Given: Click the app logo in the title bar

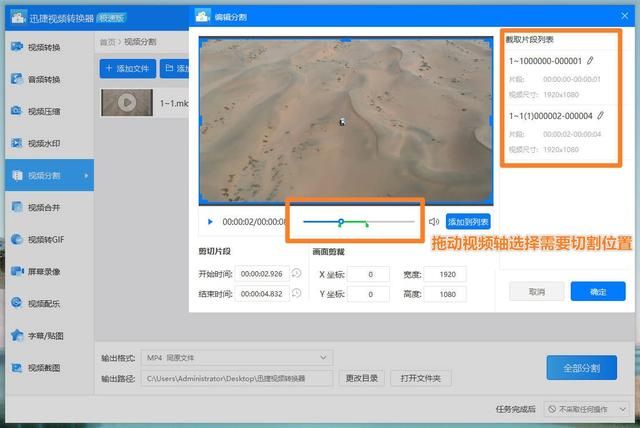Looking at the screenshot, I should click(18, 17).
